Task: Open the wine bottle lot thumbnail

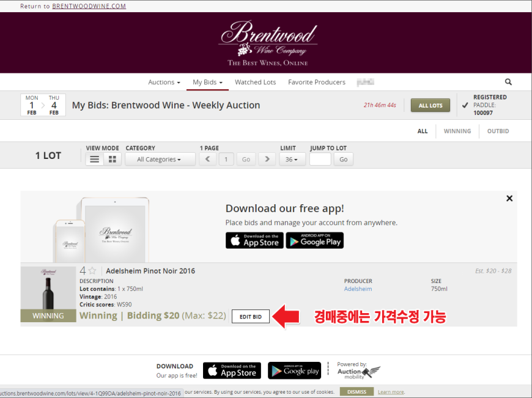Action: (48, 294)
